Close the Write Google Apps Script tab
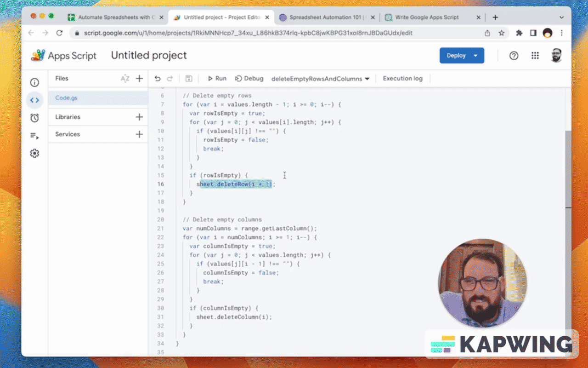 [x=478, y=17]
